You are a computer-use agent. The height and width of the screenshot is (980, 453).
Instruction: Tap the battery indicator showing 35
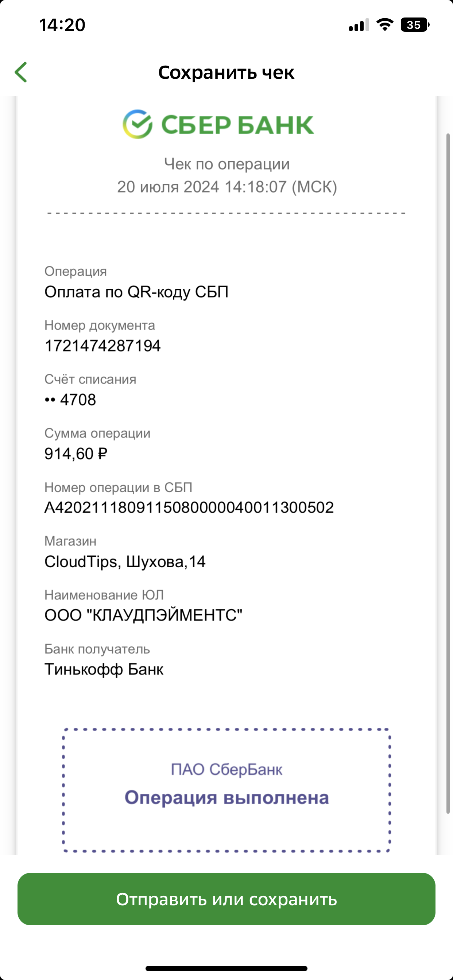point(415,25)
